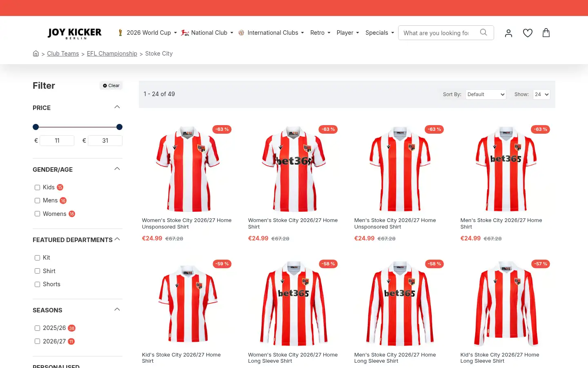Image resolution: width=588 pixels, height=368 pixels.
Task: Click the -57 % discount badge
Action: tap(541, 264)
